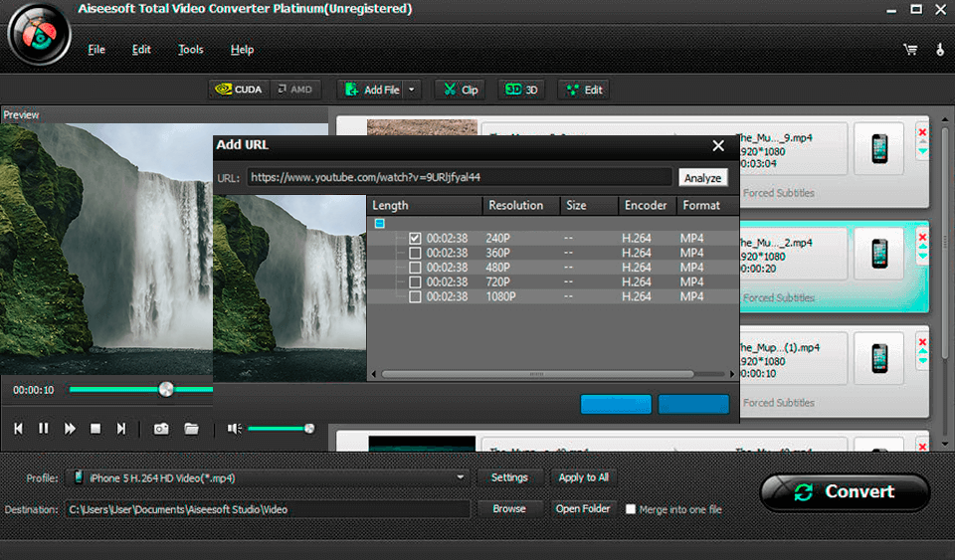Image resolution: width=955 pixels, height=560 pixels.
Task: Enable AMD acceleration
Action: pos(295,90)
